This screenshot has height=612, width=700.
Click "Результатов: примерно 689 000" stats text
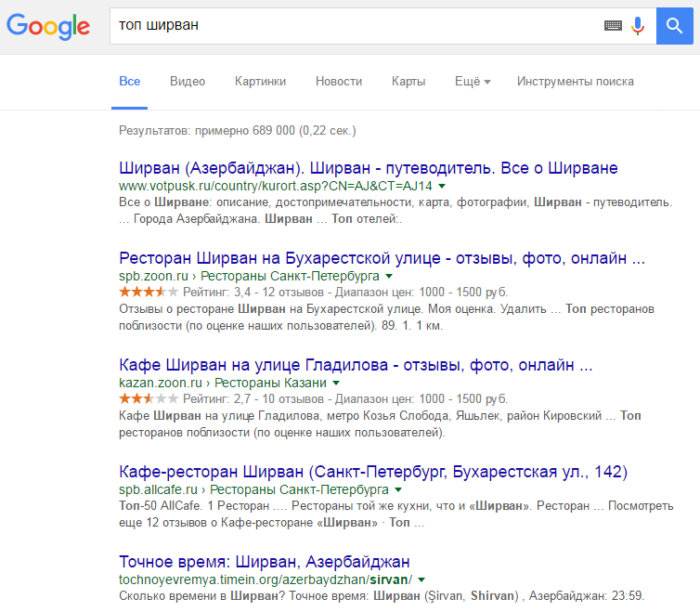point(238,131)
